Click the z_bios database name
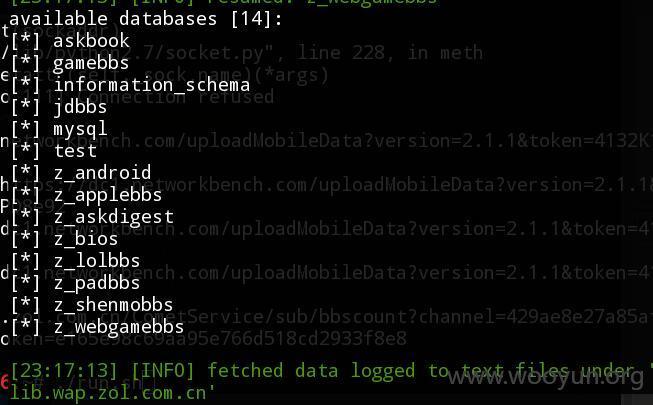This screenshot has height=405, width=653. (86, 239)
